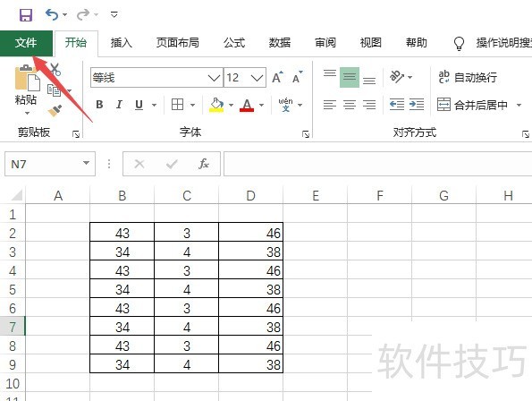Toggle Italic formatting

(119, 105)
